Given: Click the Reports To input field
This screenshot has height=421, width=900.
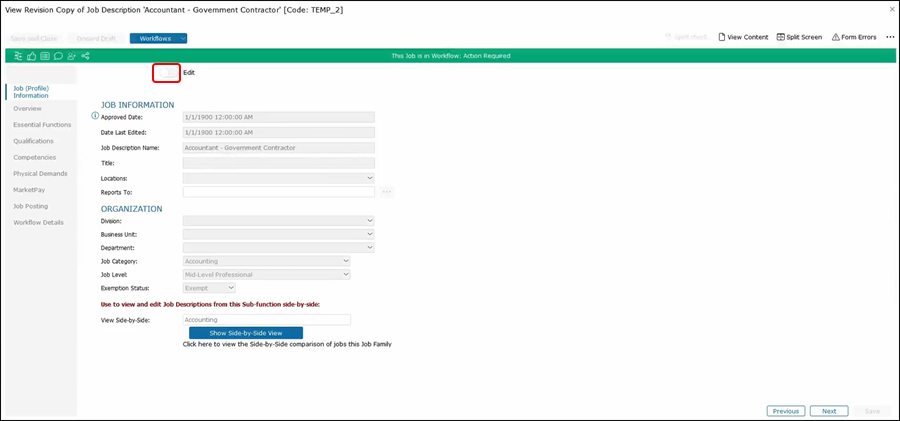Looking at the screenshot, I should [278, 191].
